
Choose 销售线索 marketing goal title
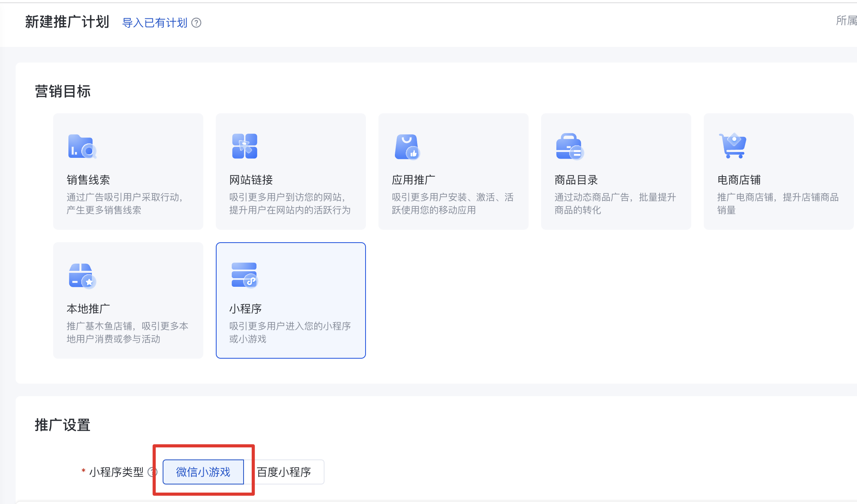88,180
